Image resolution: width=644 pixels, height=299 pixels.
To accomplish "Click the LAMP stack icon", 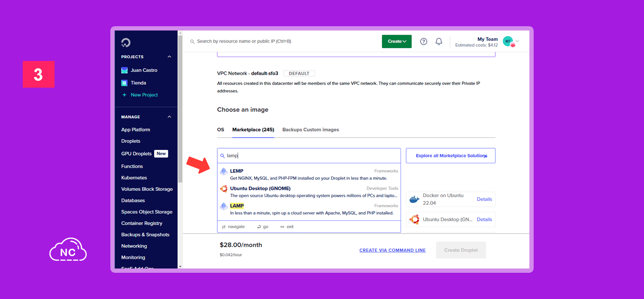I will point(223,206).
